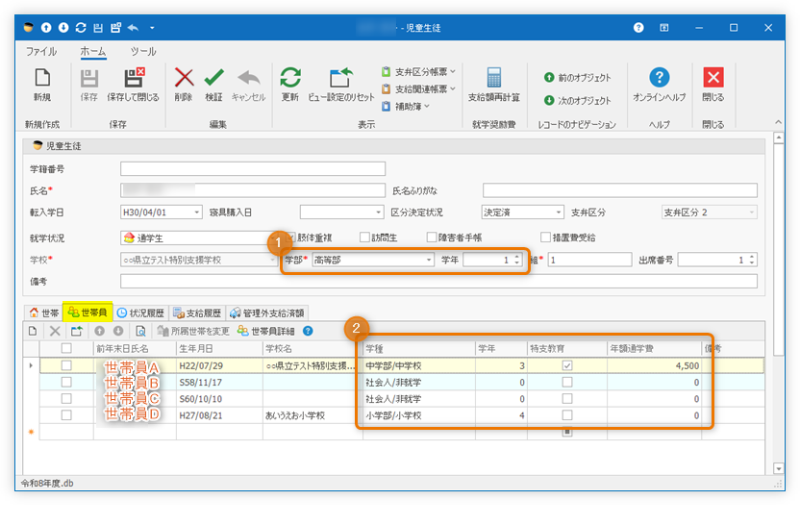Click down-arrow icon in 世帯員 grid toolbar

tap(118, 331)
